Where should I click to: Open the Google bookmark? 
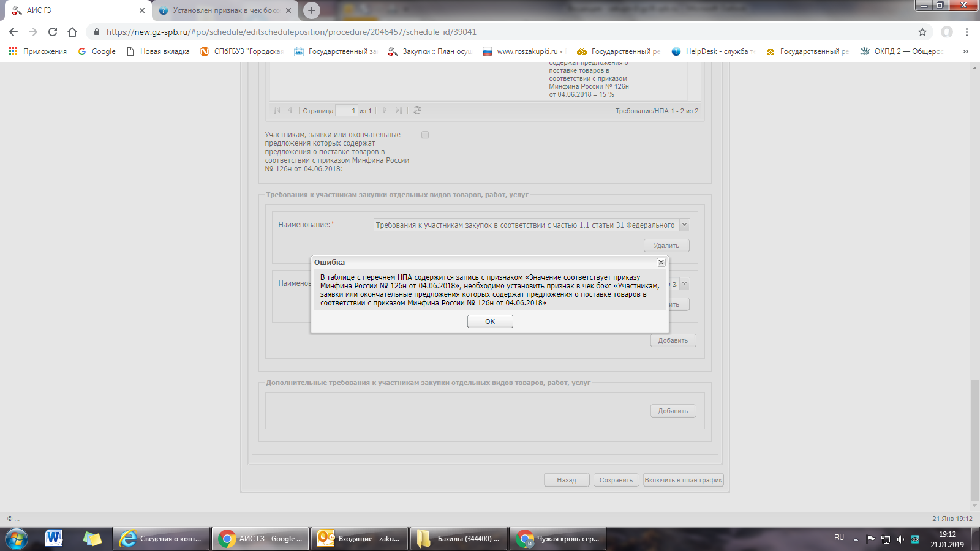(97, 51)
